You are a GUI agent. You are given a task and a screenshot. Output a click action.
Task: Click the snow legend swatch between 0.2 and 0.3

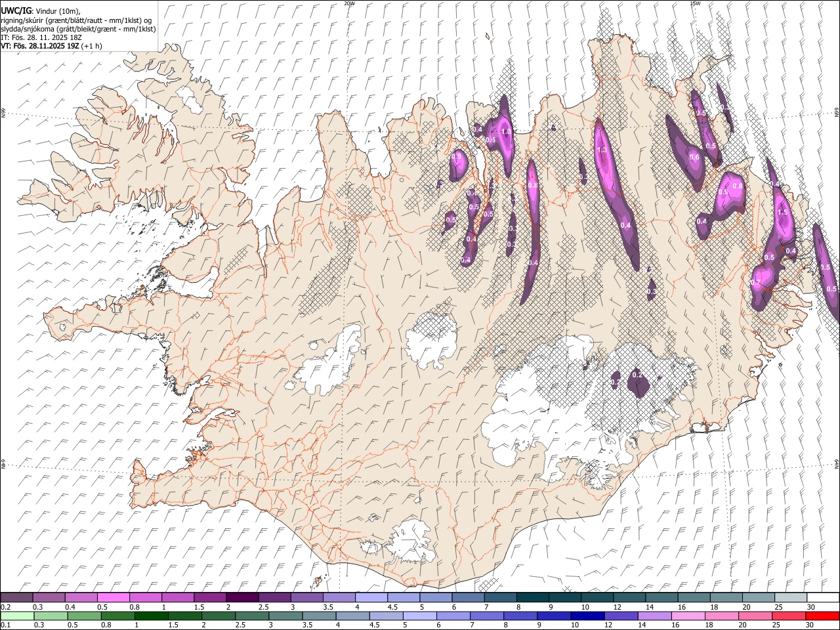click(16, 597)
